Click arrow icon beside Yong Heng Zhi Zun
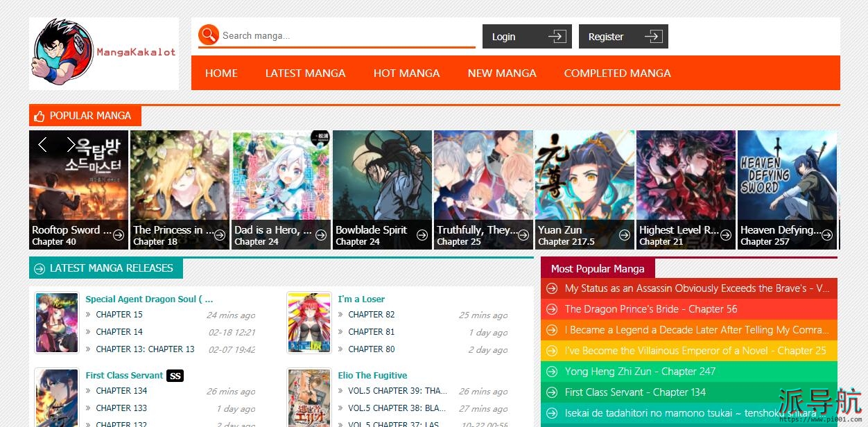Image resolution: width=868 pixels, height=427 pixels. 552,372
